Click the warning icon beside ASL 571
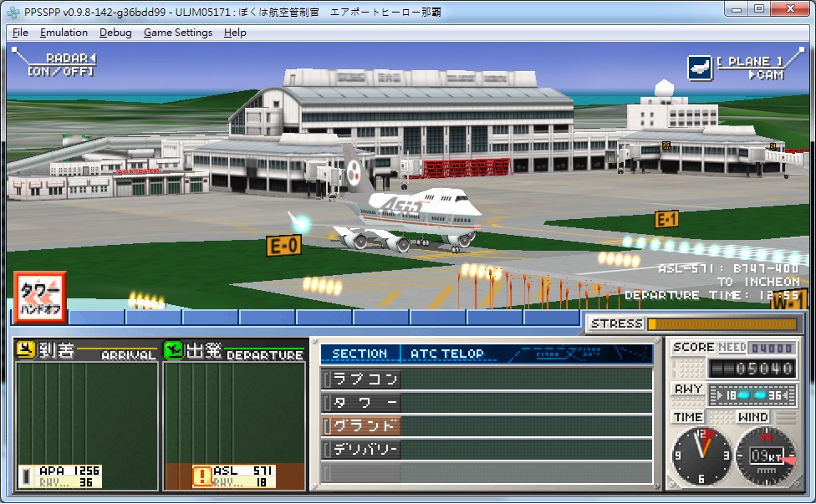The width and height of the screenshot is (816, 504). 202,476
